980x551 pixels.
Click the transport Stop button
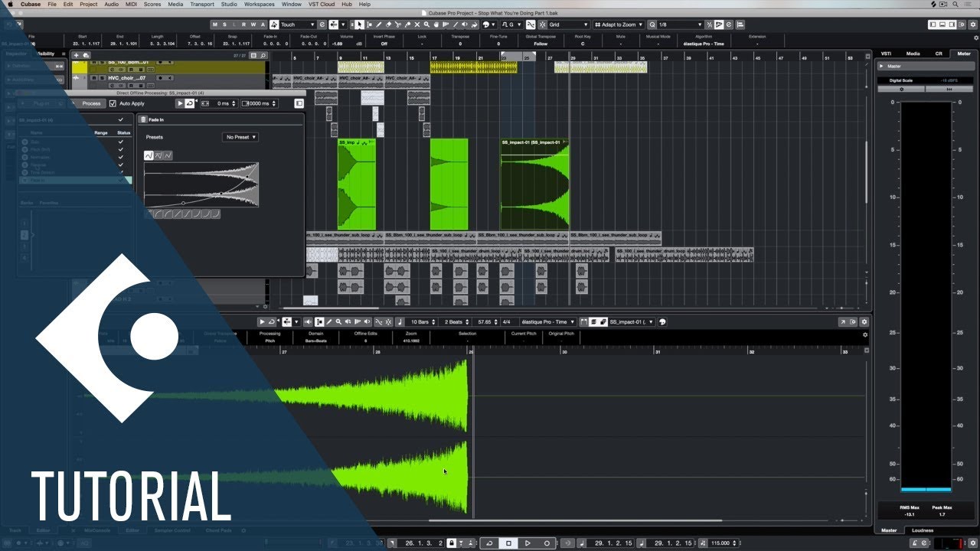508,543
